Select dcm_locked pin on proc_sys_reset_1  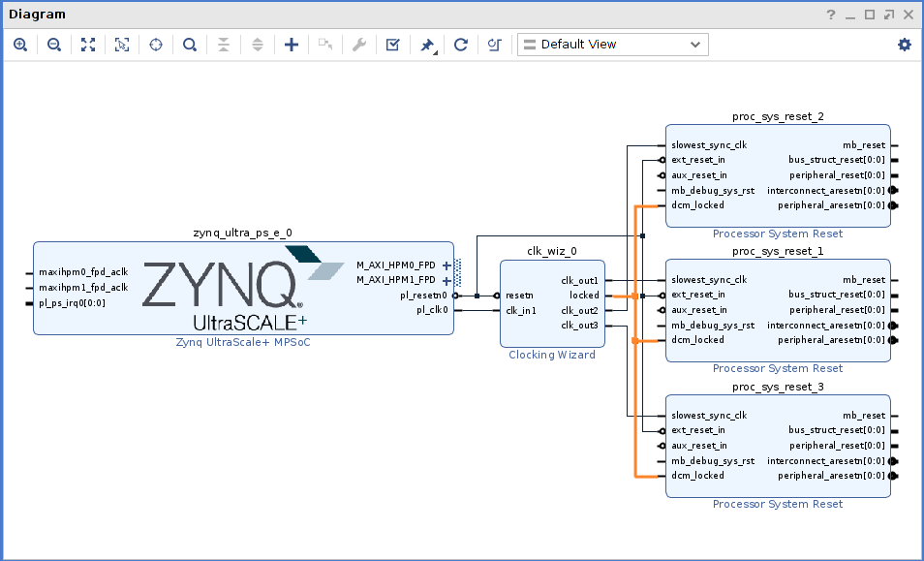697,340
